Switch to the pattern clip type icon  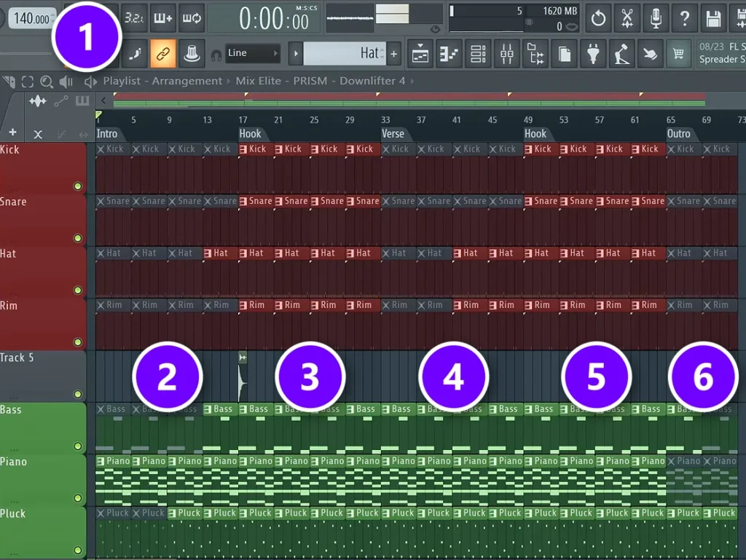pos(82,100)
